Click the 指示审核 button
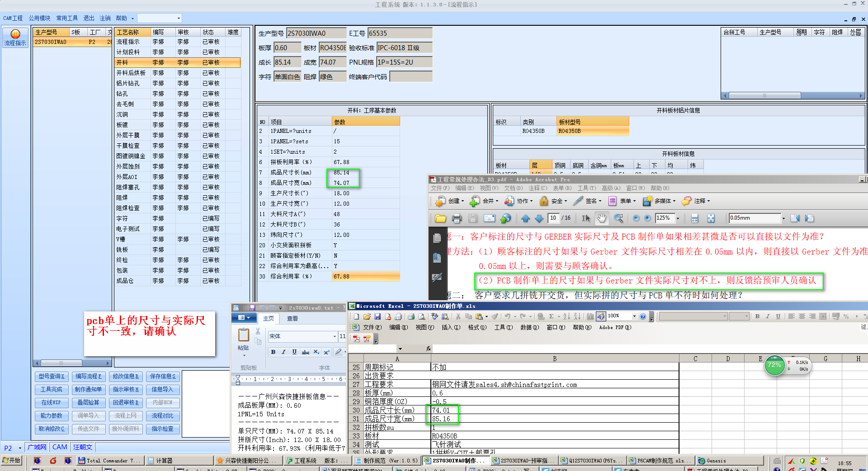The width and height of the screenshot is (868, 471). point(126,390)
